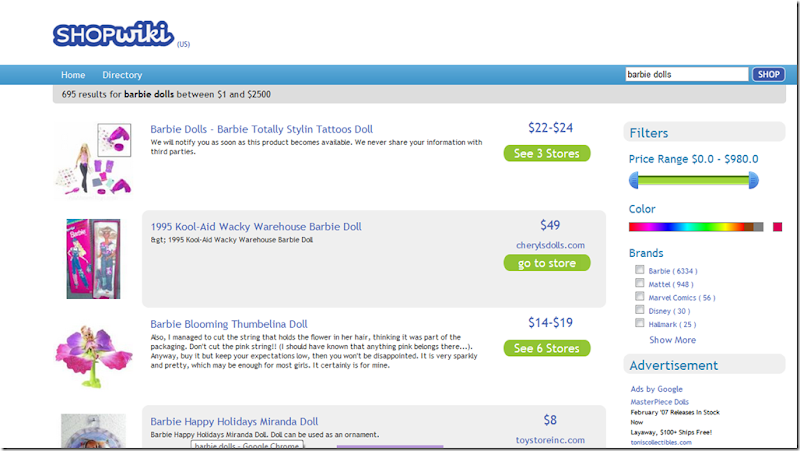Click Ads by Google link
Screen dimensions: 800x451
pyautogui.click(x=656, y=389)
